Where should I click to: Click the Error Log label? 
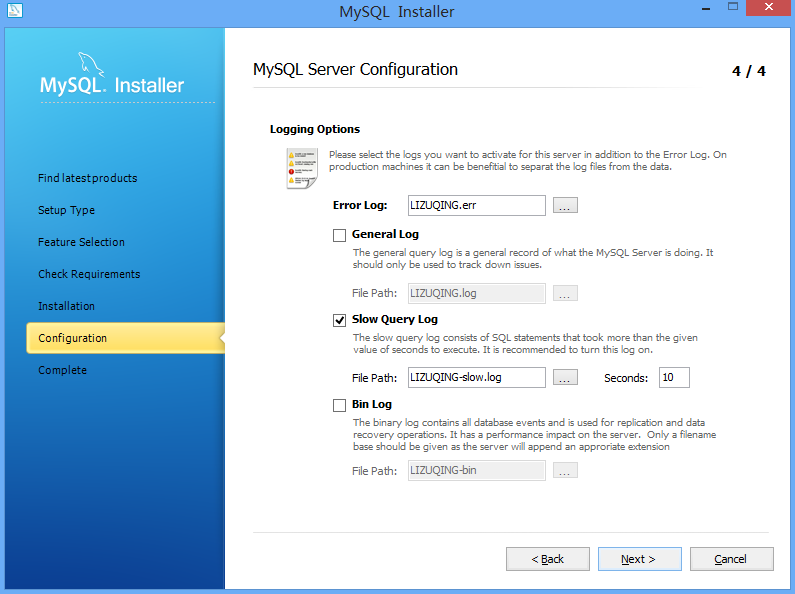pos(360,205)
